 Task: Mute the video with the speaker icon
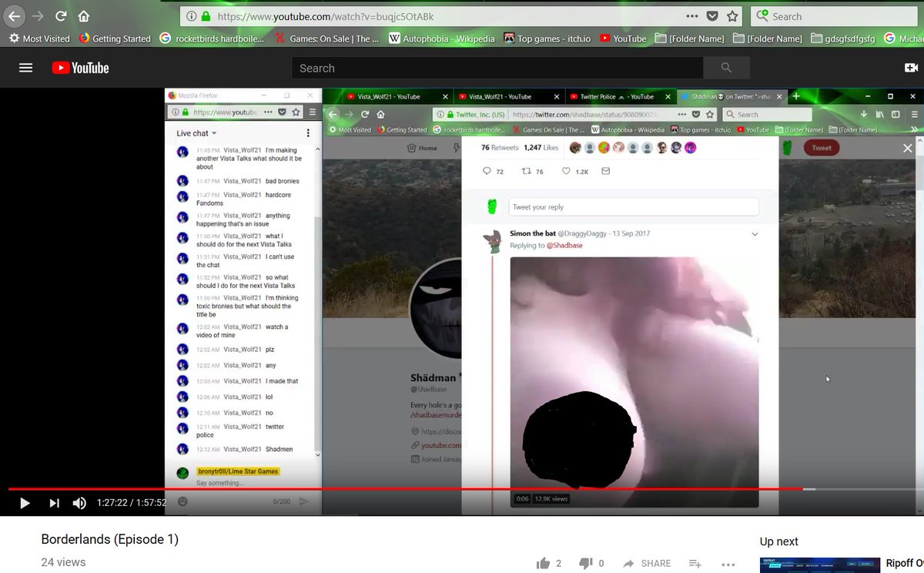coord(79,503)
